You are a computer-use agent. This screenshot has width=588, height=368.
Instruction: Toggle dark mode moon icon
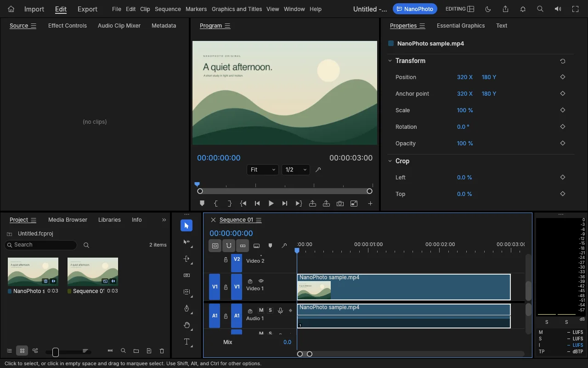(488, 9)
